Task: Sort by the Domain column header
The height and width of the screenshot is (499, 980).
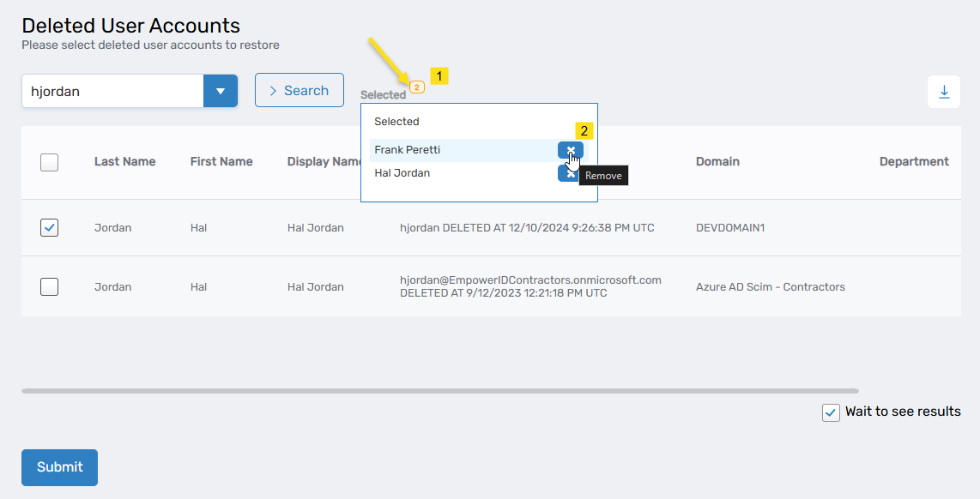Action: pyautogui.click(x=717, y=161)
